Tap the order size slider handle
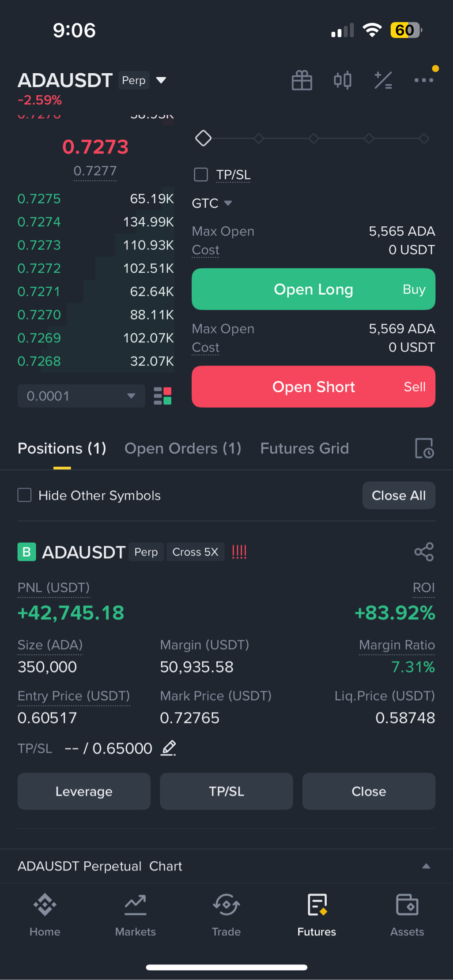Viewport: 453px width, 980px height. (203, 139)
